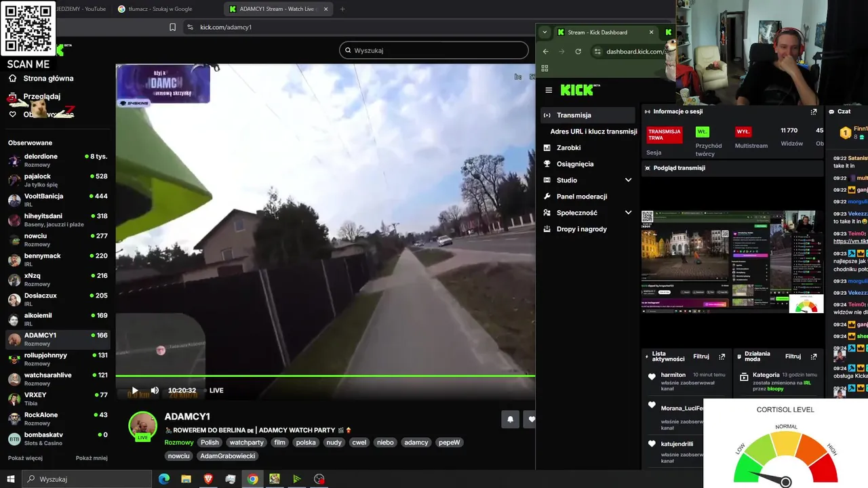Switch to the YouTube browser tab
Screen dimensions: 868x488
click(81, 9)
